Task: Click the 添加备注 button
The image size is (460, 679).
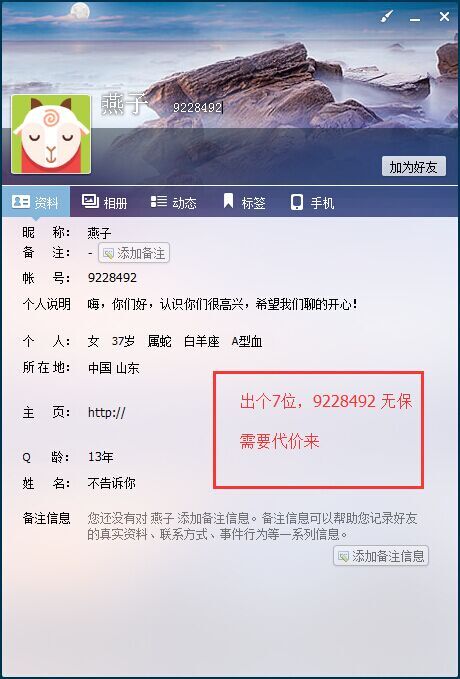Action: click(134, 253)
